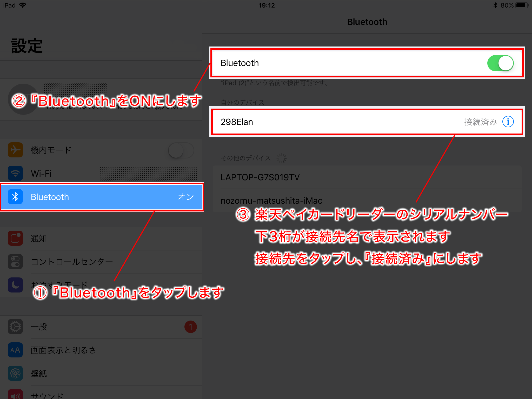This screenshot has width=532, height=399.
Task: Tap the General (一般) gear icon
Action: coord(15,327)
